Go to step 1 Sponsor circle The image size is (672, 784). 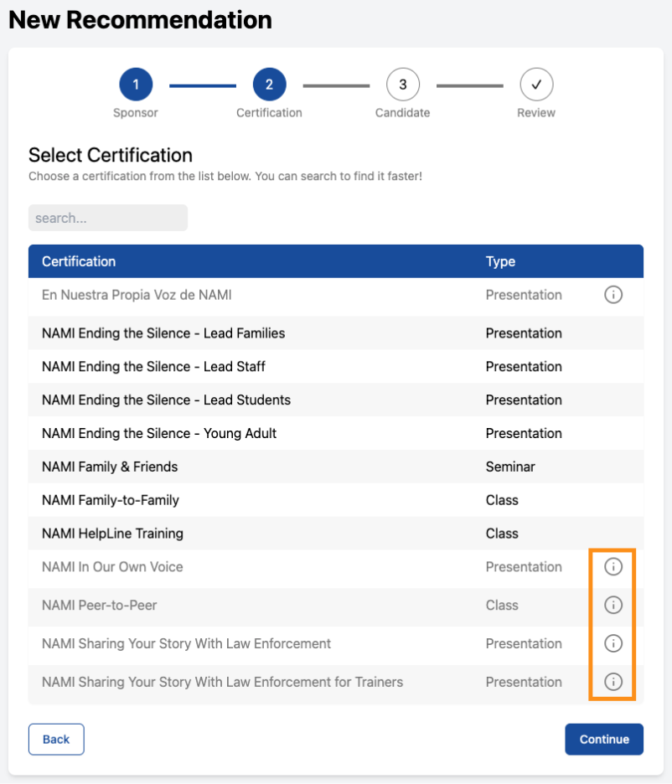coord(136,85)
